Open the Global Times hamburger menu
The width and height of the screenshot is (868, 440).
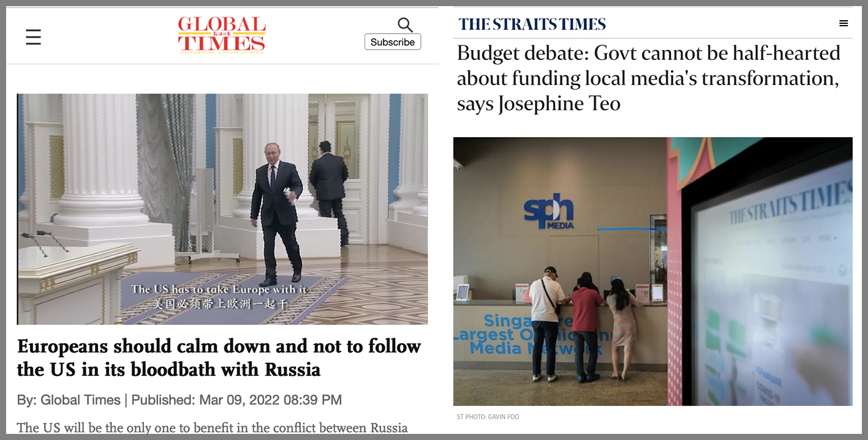click(33, 37)
